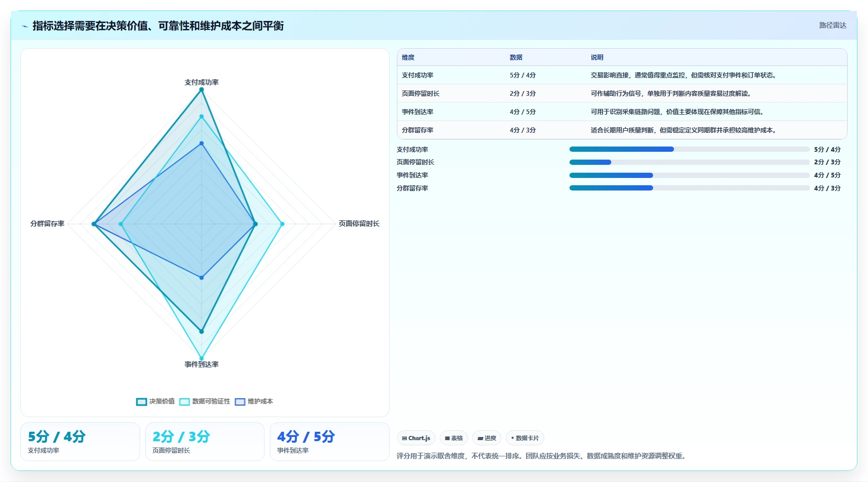The width and height of the screenshot is (868, 482).
Task: Click the 事件到达率 progress bar
Action: click(x=689, y=175)
